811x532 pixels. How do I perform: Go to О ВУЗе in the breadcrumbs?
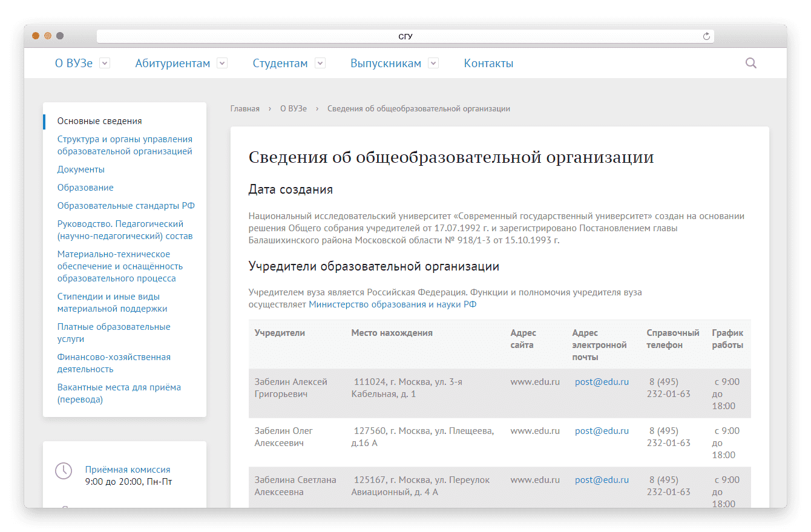[x=294, y=109]
